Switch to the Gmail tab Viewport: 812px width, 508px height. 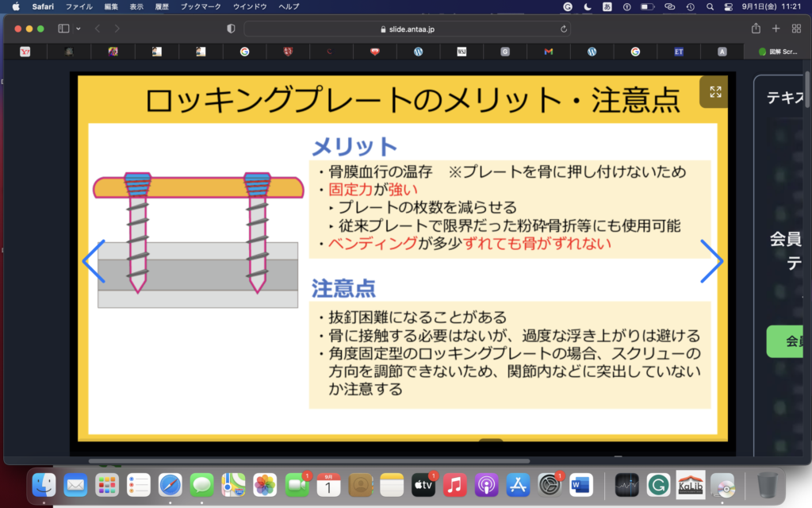coord(548,52)
